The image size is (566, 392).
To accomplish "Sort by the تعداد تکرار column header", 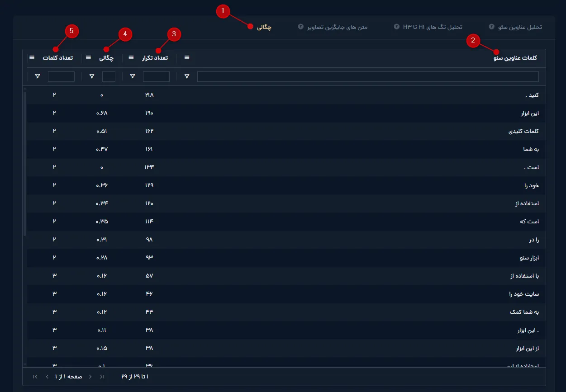I will click(x=155, y=58).
